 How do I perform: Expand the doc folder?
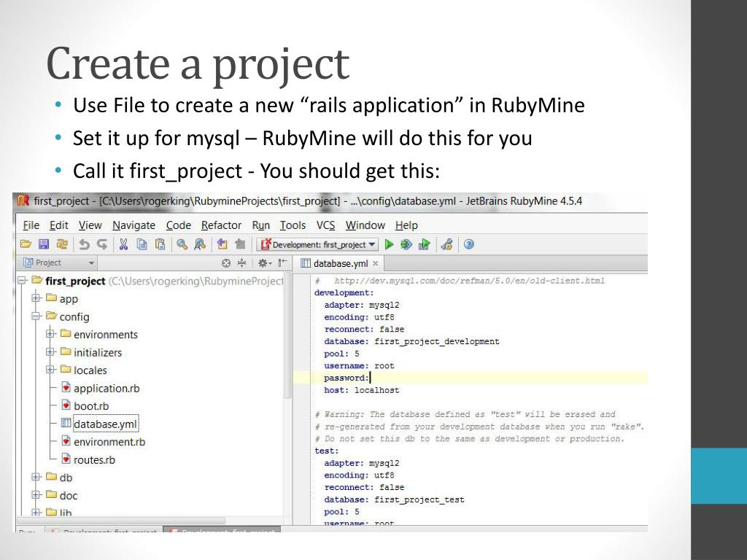(36, 495)
